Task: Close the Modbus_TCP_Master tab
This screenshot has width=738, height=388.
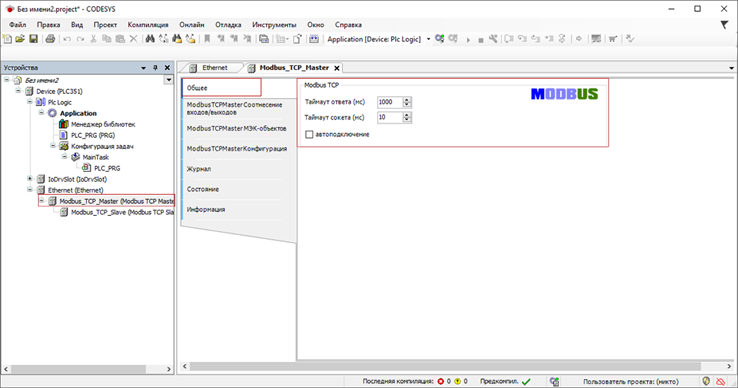Action: 337,68
